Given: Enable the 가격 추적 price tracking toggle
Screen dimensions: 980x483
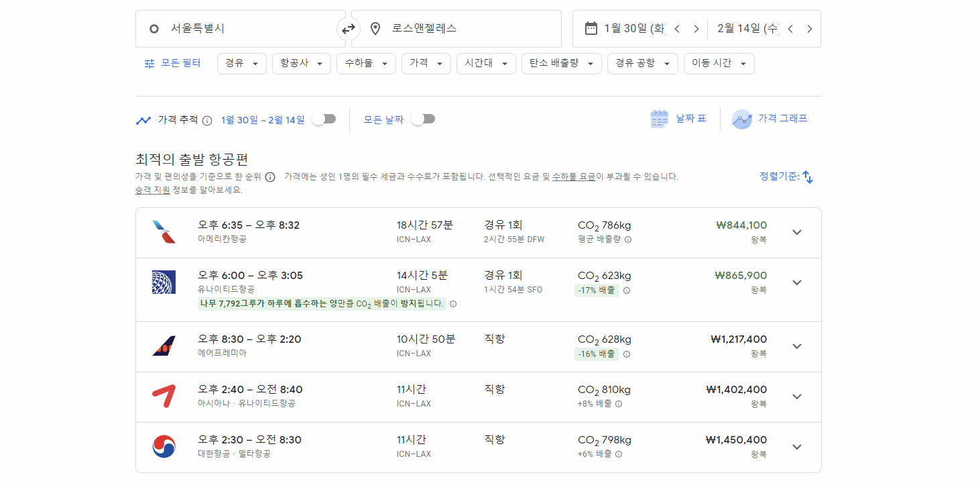Looking at the screenshot, I should tap(324, 119).
